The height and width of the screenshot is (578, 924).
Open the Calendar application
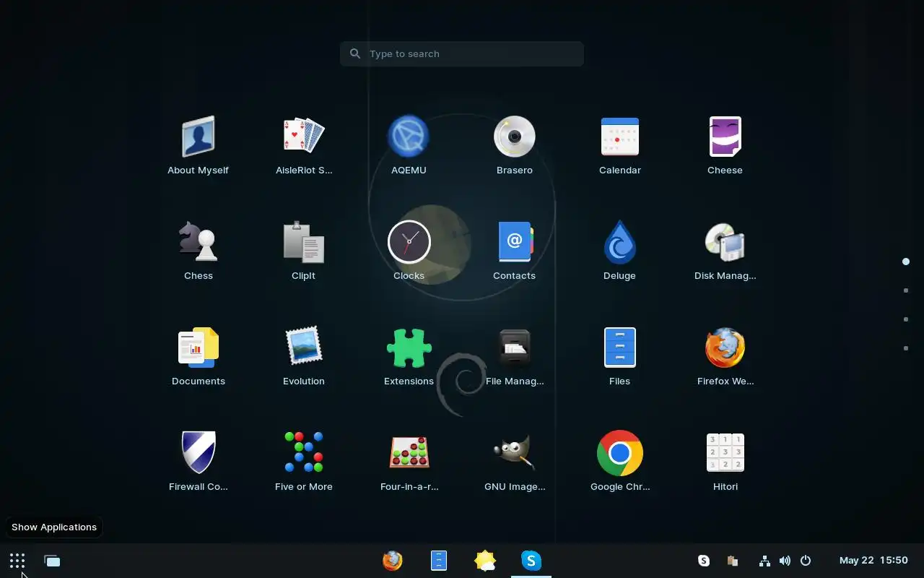[619, 145]
